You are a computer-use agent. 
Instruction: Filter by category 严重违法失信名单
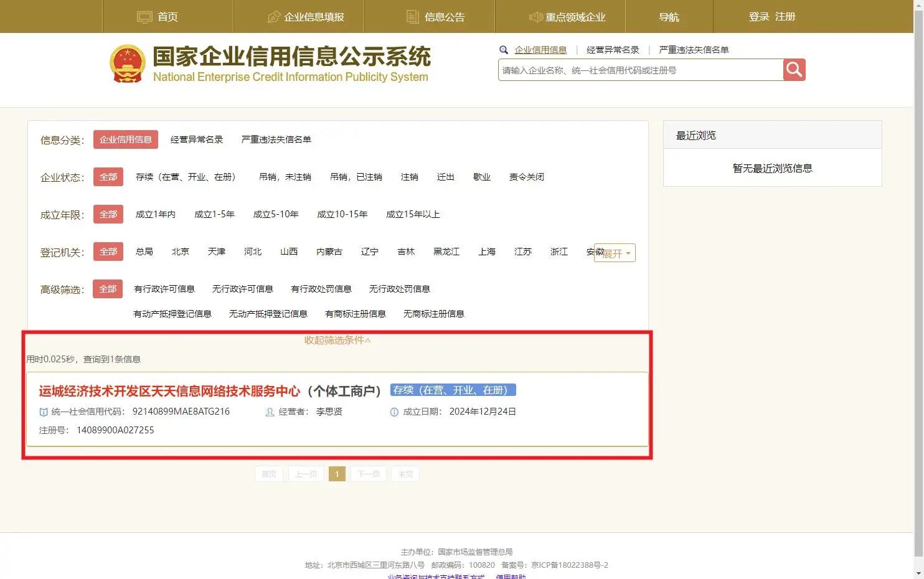(276, 139)
